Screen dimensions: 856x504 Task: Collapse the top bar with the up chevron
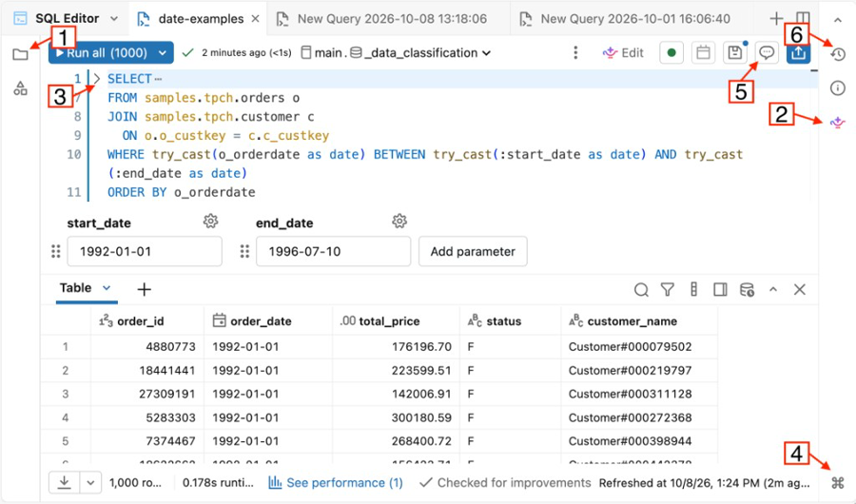838,20
